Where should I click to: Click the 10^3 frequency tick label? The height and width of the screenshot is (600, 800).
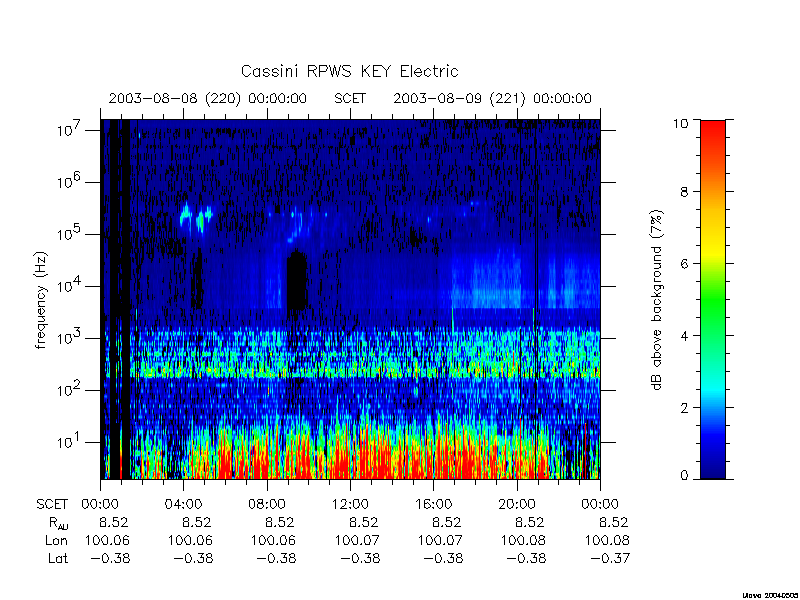click(70, 338)
